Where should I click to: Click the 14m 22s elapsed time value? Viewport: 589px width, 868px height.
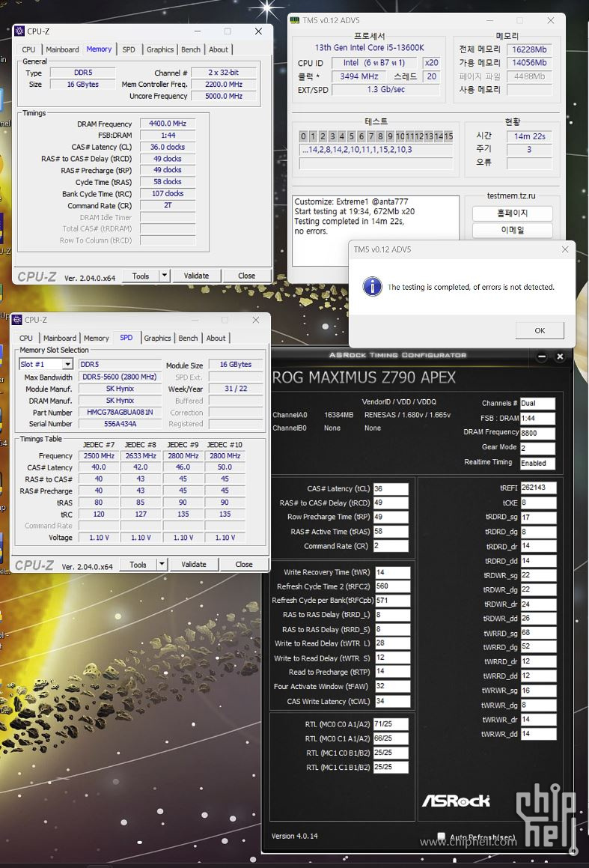530,136
